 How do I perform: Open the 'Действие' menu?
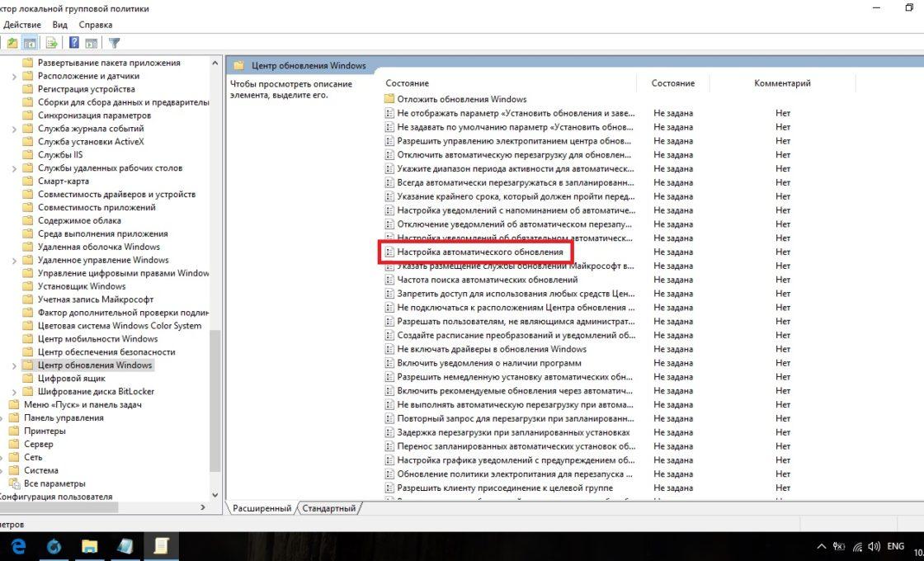tap(21, 25)
